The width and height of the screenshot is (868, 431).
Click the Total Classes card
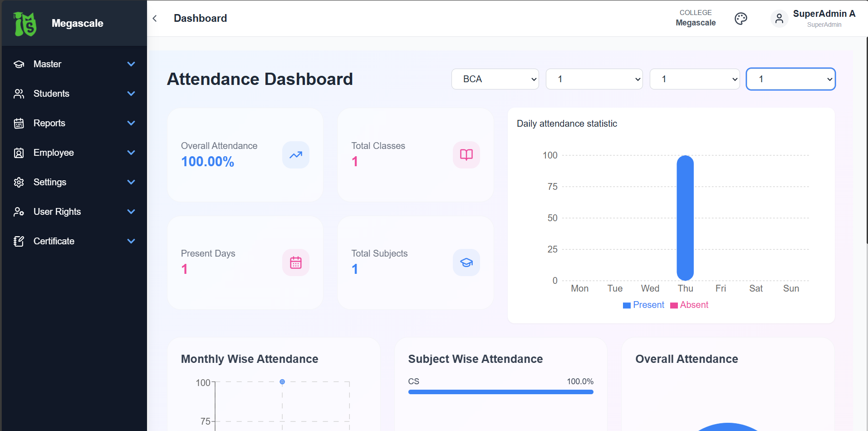point(415,155)
